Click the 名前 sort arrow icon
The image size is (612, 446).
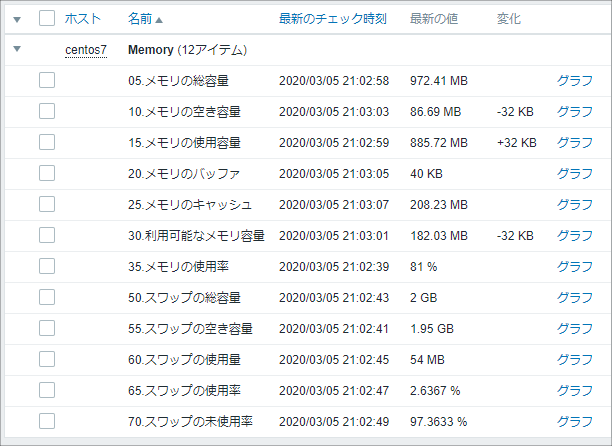click(x=159, y=20)
